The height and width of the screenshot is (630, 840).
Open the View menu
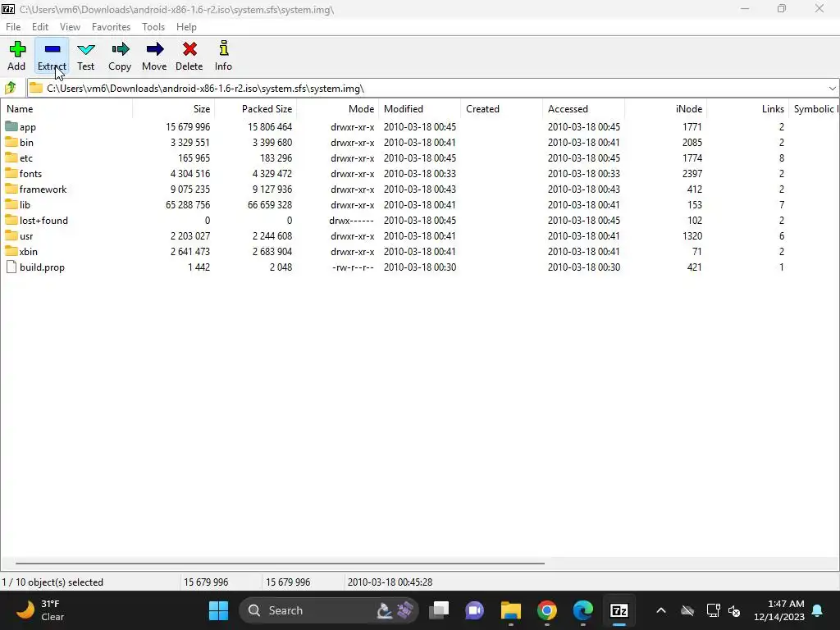point(71,27)
